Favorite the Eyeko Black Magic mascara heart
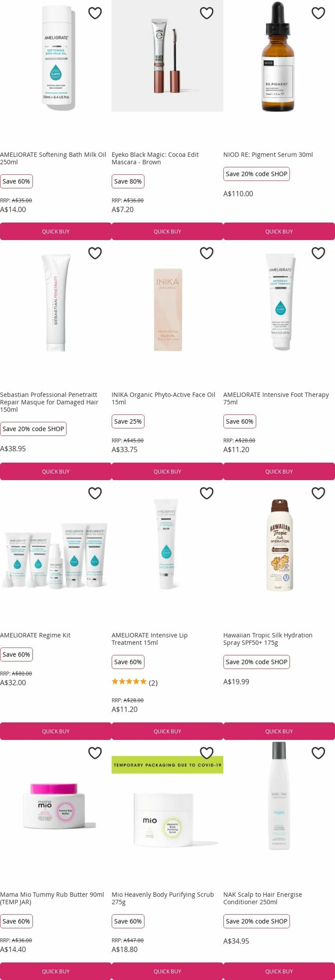The height and width of the screenshot is (980, 335). pyautogui.click(x=206, y=13)
